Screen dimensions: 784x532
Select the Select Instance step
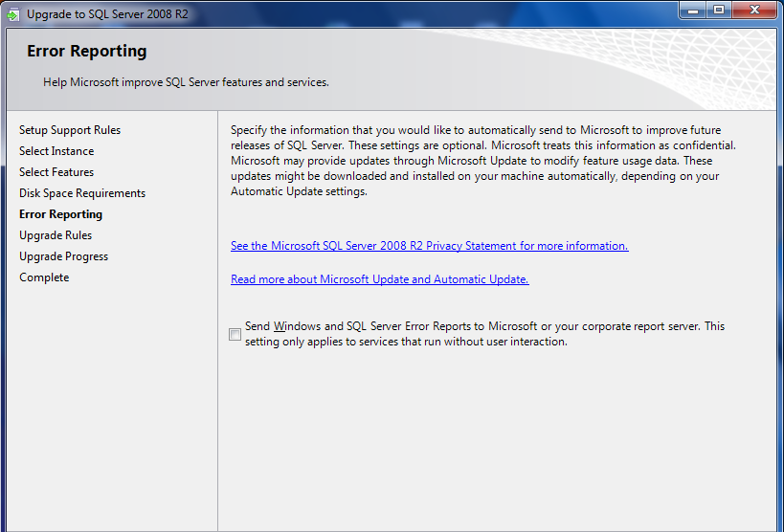[56, 151]
